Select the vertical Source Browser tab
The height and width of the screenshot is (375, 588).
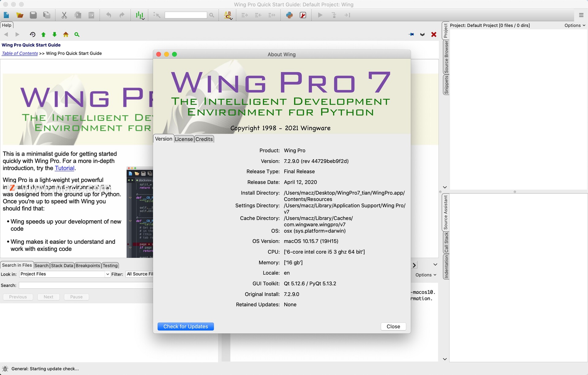click(x=446, y=57)
